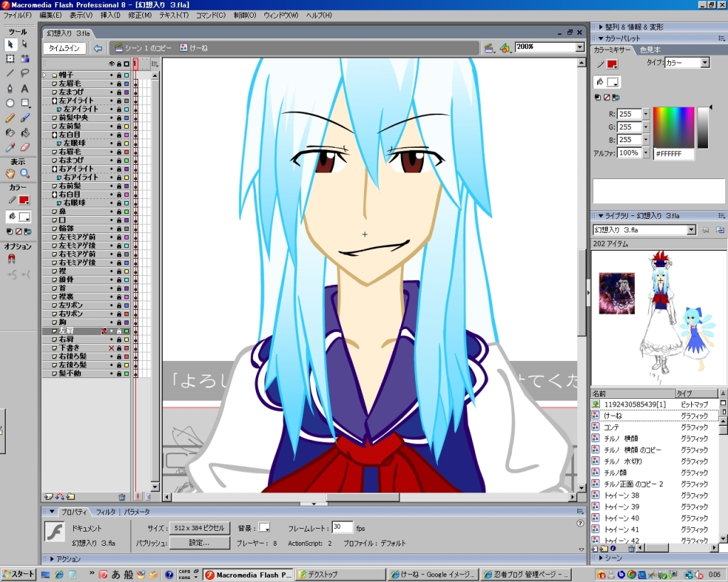Click the back arrow beside タイムライン
Image resolution: width=728 pixels, height=582 pixels.
point(97,48)
